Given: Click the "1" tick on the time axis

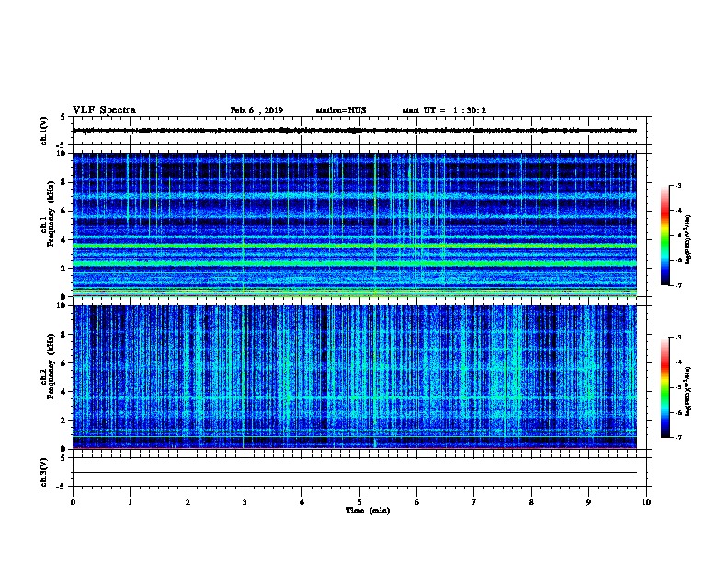Looking at the screenshot, I should (130, 502).
